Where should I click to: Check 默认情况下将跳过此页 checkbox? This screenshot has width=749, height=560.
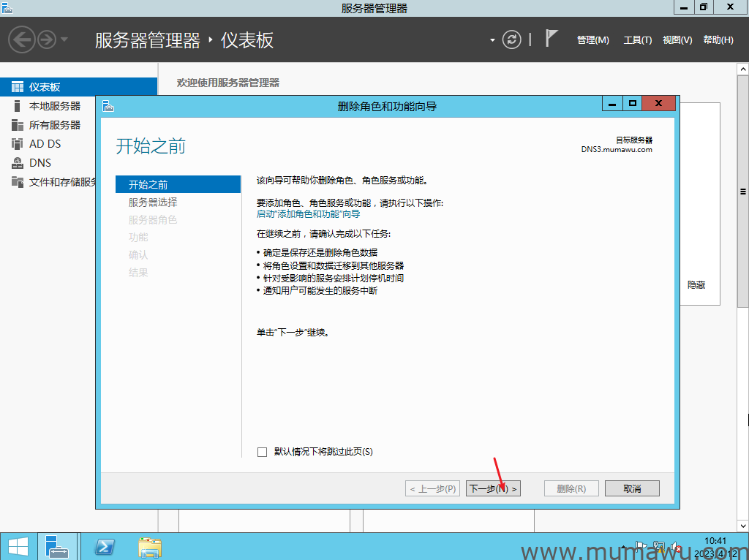point(261,452)
